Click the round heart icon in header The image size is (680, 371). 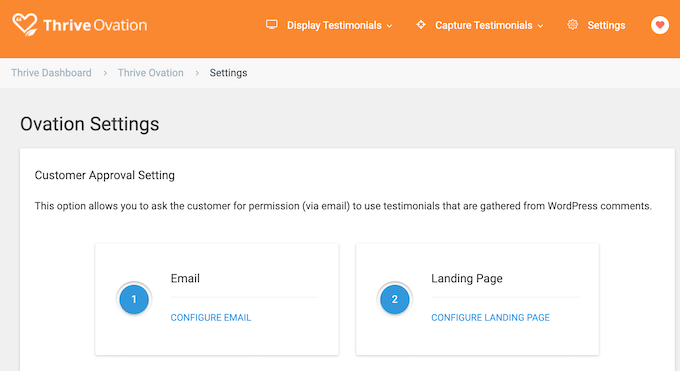click(x=660, y=25)
